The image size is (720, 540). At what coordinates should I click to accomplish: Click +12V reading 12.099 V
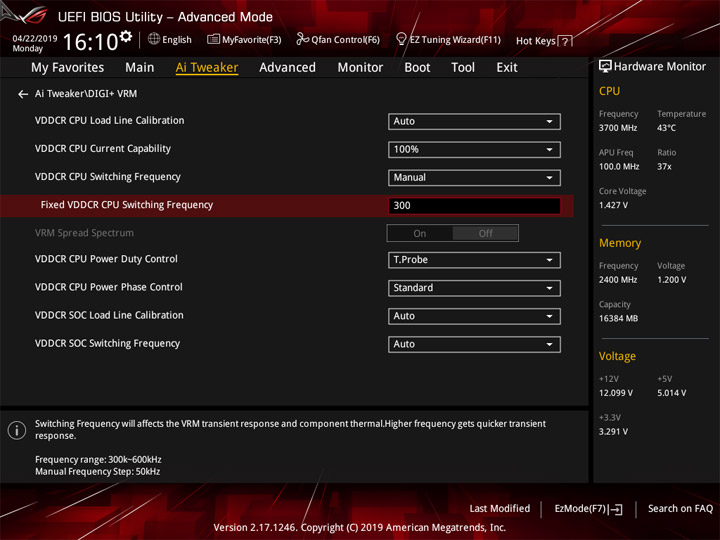pos(616,393)
